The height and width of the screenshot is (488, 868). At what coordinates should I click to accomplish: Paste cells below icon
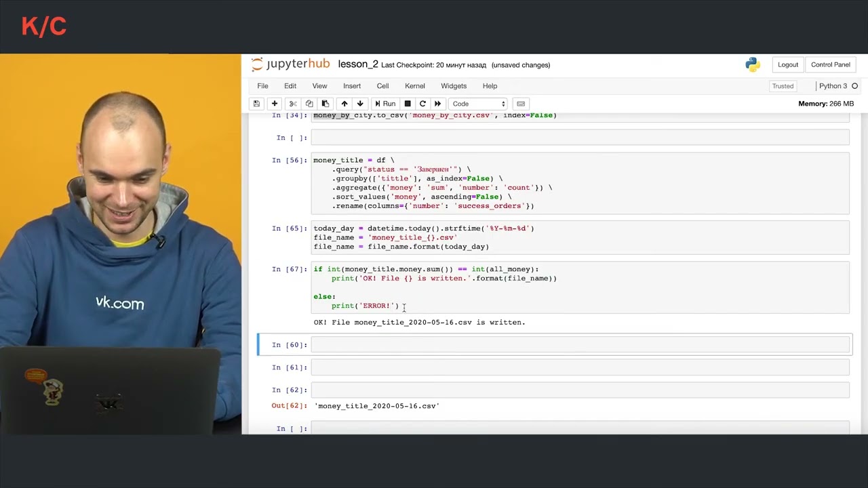tap(325, 104)
